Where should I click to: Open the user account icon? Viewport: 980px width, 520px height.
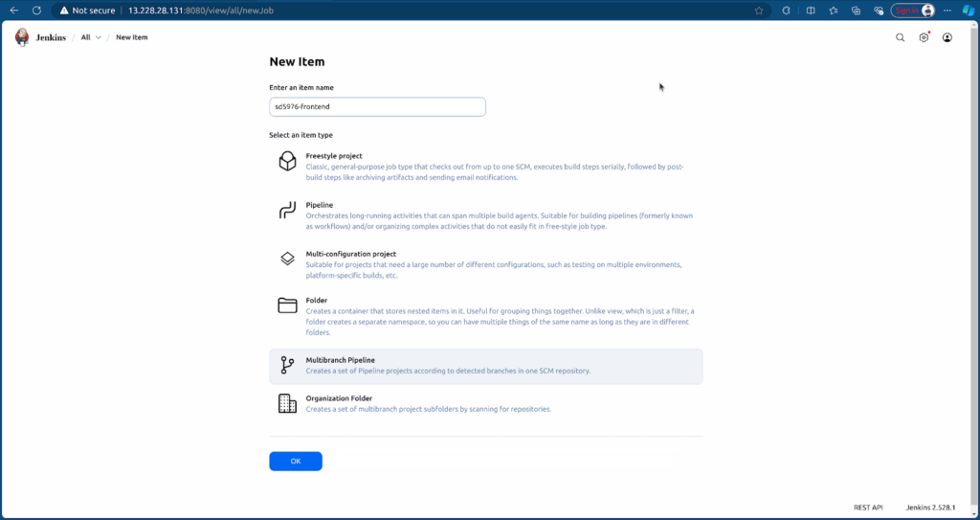click(x=947, y=37)
